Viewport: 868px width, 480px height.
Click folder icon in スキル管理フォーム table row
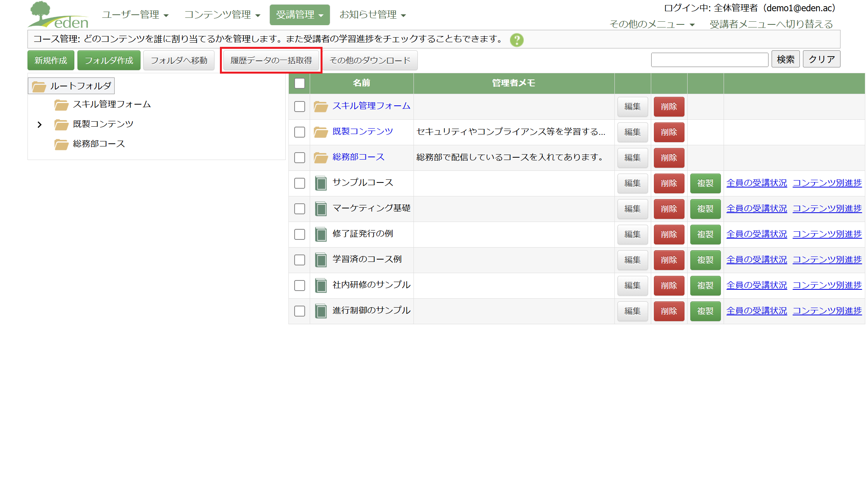pos(321,106)
